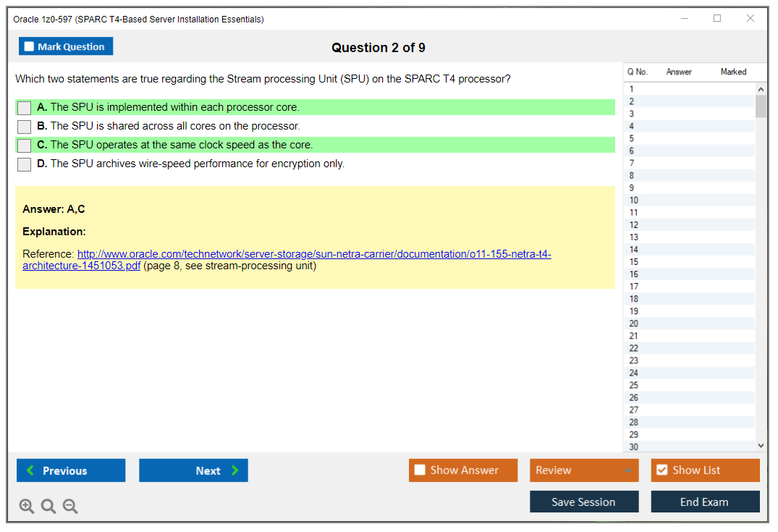Click the green arrow on the Next button

pos(234,470)
